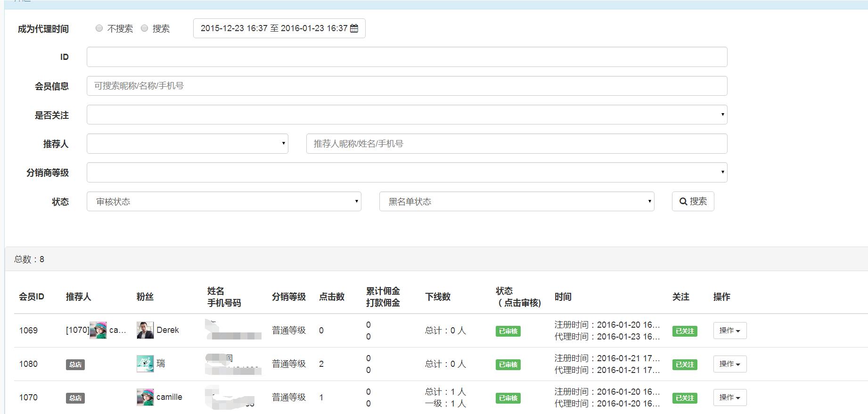Viewport: 868px width, 414px height.
Task: Click the 分销等级 column header
Action: click(289, 297)
